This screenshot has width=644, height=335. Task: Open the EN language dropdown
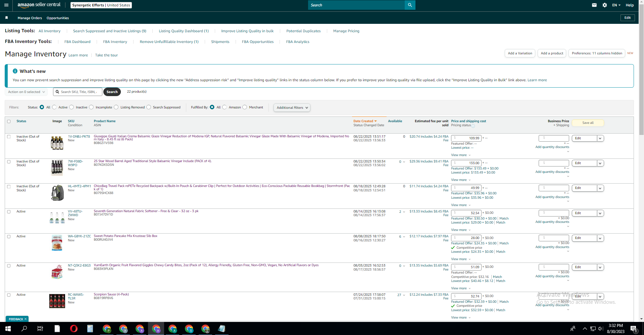[x=616, y=5]
